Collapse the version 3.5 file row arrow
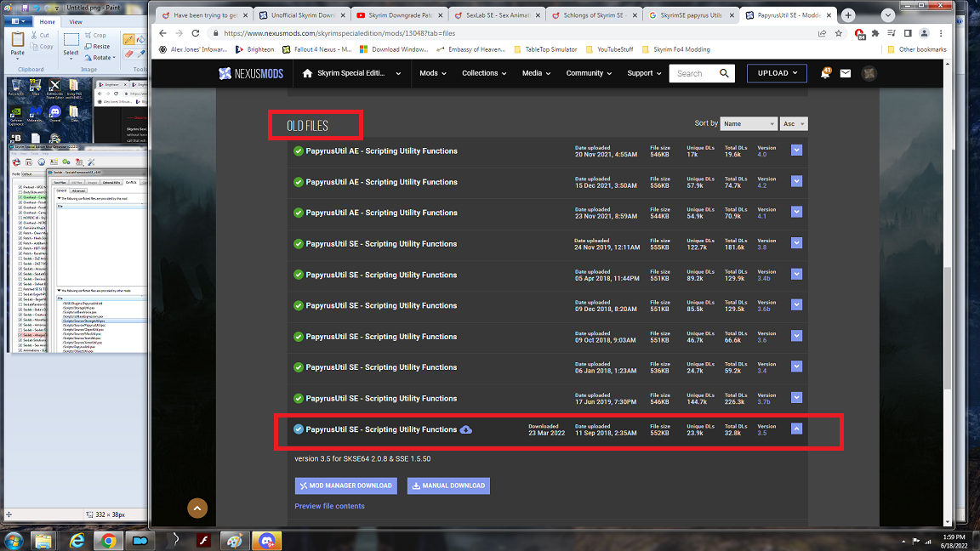Viewport: 980px width, 551px height. 796,429
